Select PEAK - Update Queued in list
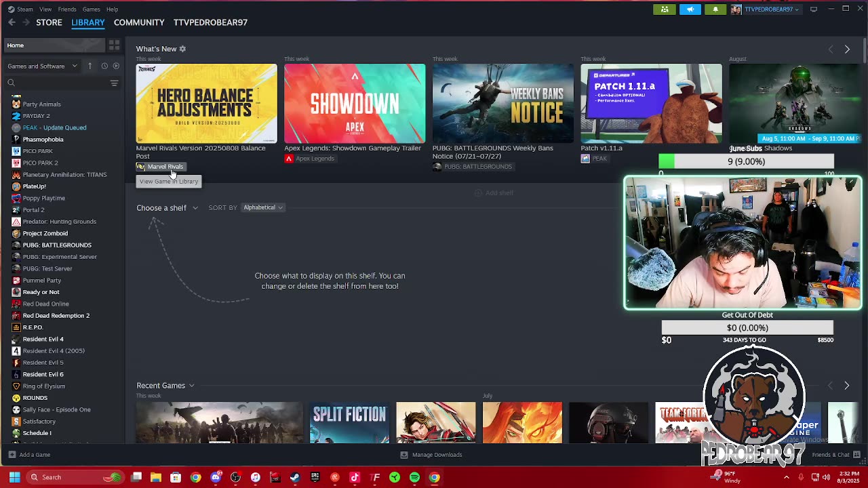This screenshot has height=488, width=868. tap(54, 127)
